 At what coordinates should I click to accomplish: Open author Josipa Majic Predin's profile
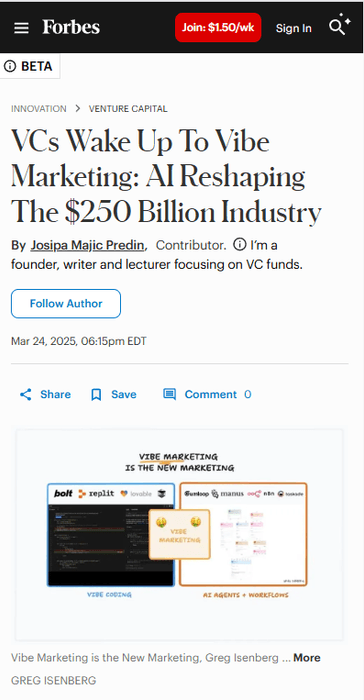88,245
